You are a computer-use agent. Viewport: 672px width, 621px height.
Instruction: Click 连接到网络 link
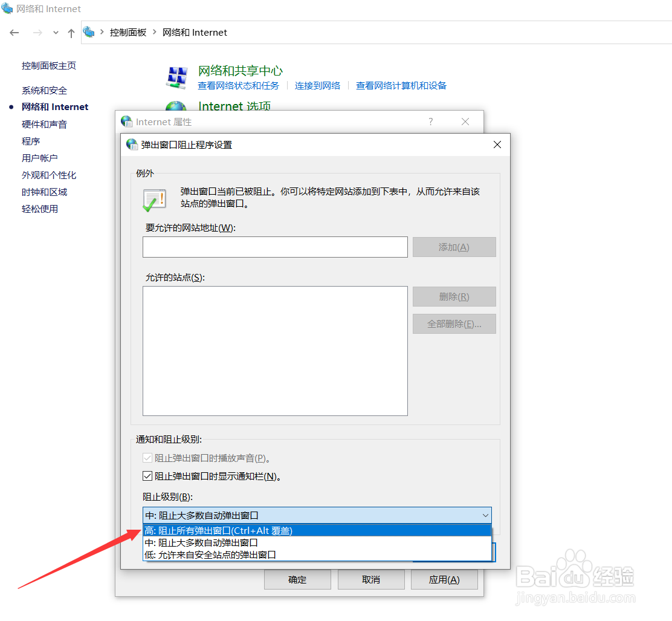coord(318,86)
